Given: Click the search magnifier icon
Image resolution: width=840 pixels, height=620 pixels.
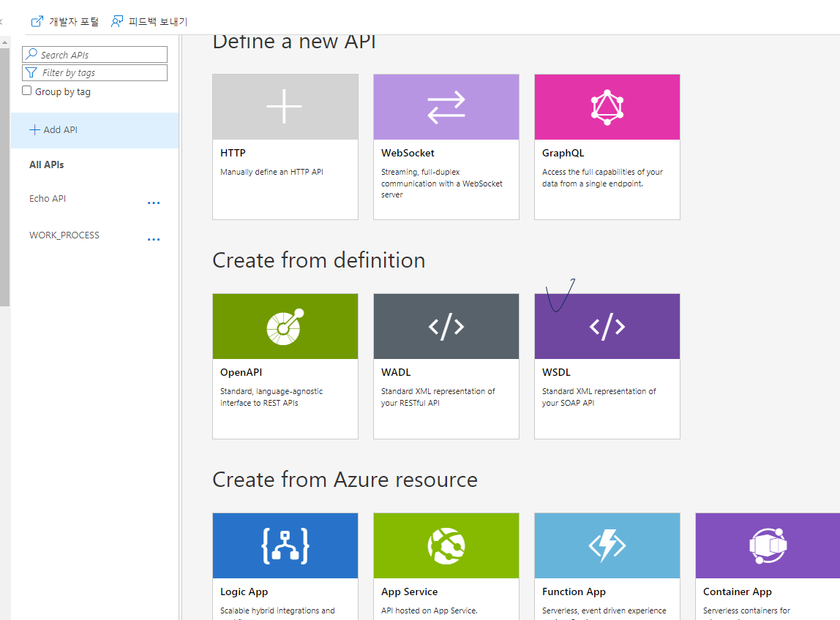Looking at the screenshot, I should pos(31,54).
